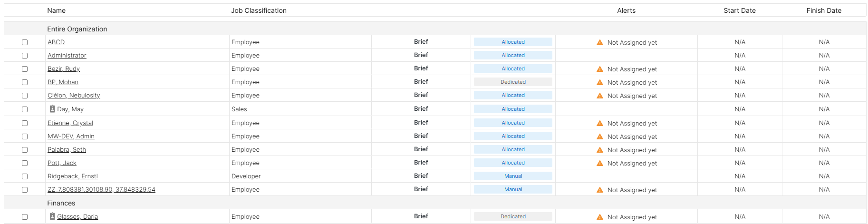Open the MW-DEV, Admin employee link

click(71, 136)
